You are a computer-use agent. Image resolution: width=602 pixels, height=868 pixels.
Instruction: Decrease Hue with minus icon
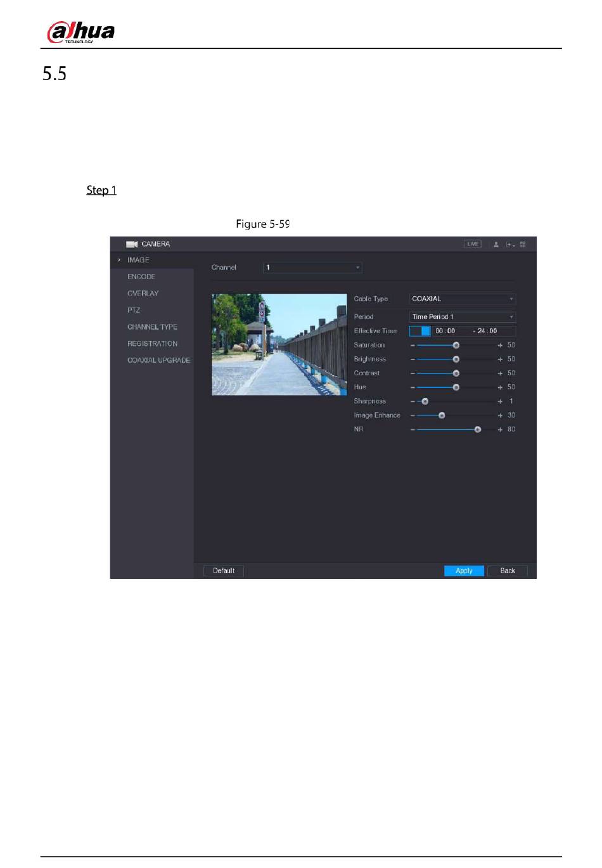[413, 387]
